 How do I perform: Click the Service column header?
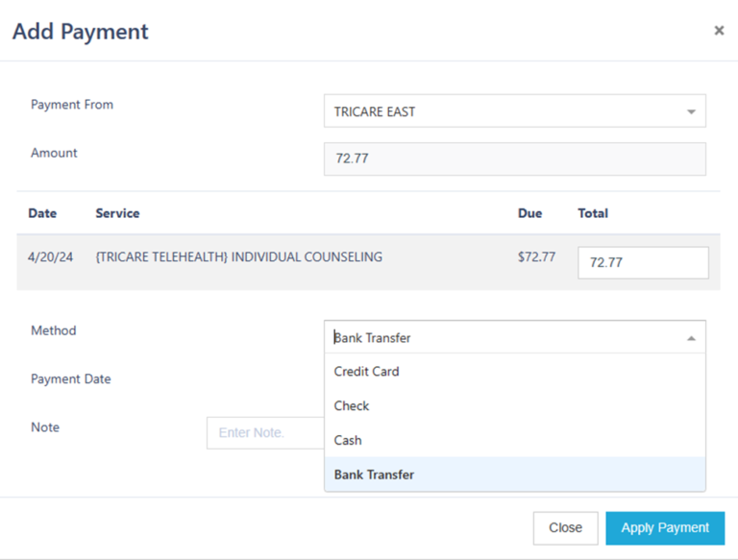(117, 213)
